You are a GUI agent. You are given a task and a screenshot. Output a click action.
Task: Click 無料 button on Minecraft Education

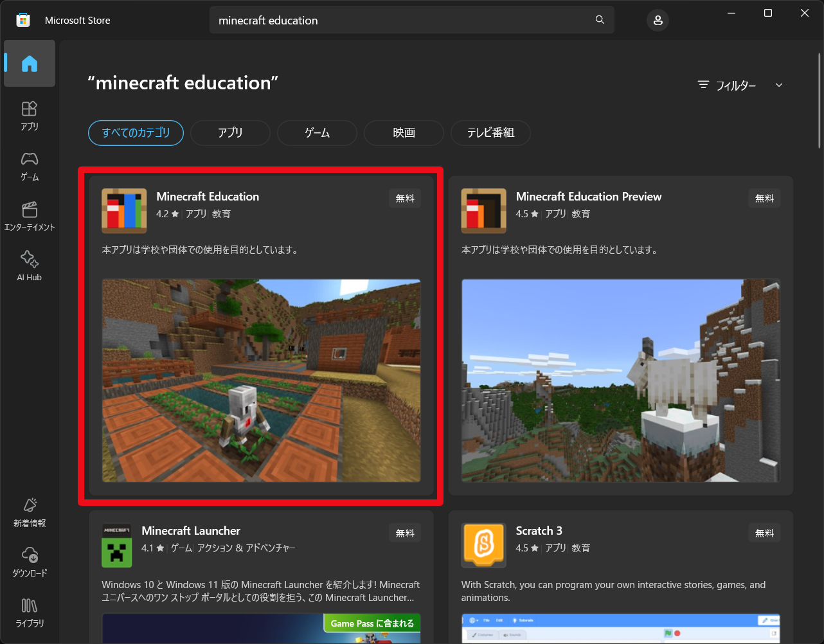pyautogui.click(x=405, y=199)
